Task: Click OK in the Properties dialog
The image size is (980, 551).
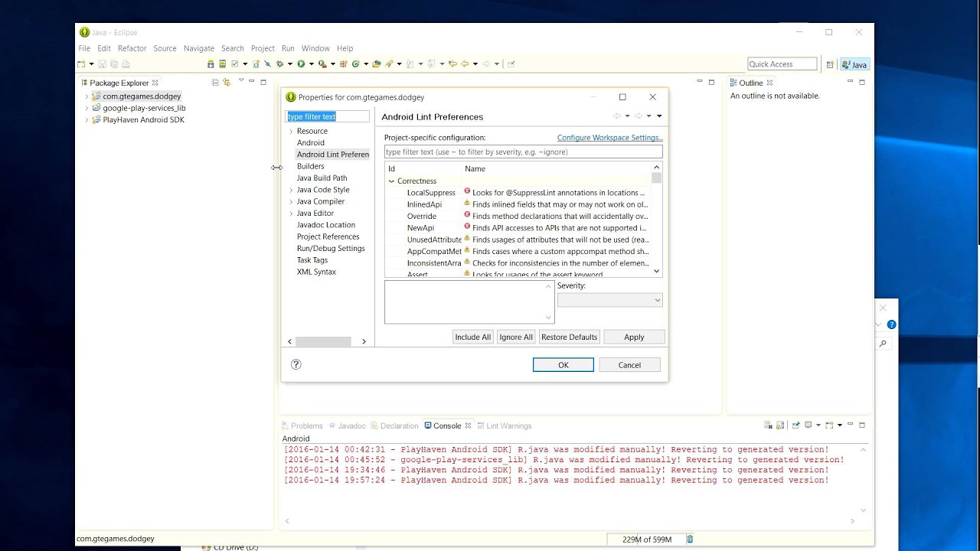Action: pos(563,365)
